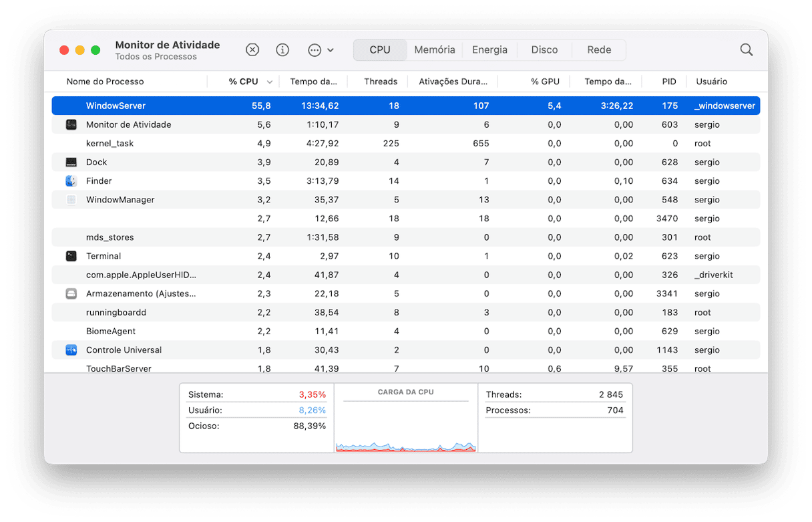
Task: Select the TouchBarServer process name
Action: pos(119,368)
